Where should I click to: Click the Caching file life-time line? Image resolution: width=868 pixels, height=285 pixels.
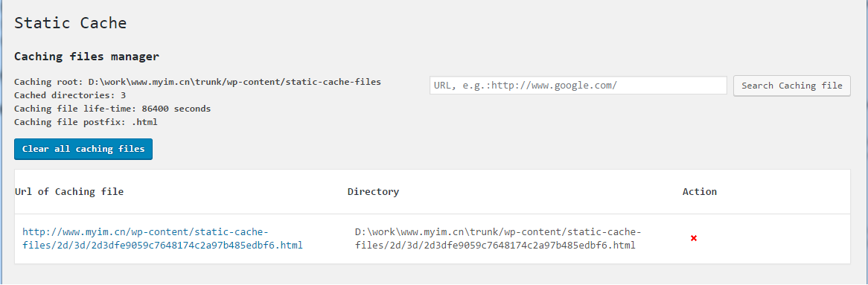click(x=112, y=109)
